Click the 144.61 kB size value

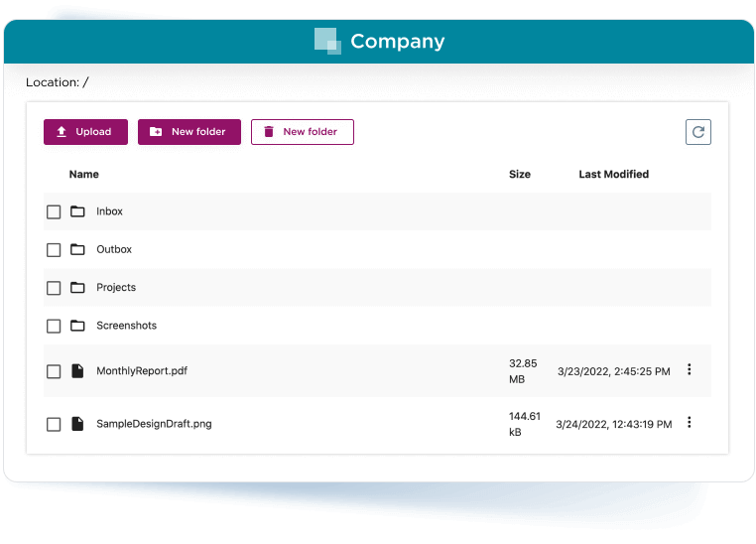(x=525, y=424)
